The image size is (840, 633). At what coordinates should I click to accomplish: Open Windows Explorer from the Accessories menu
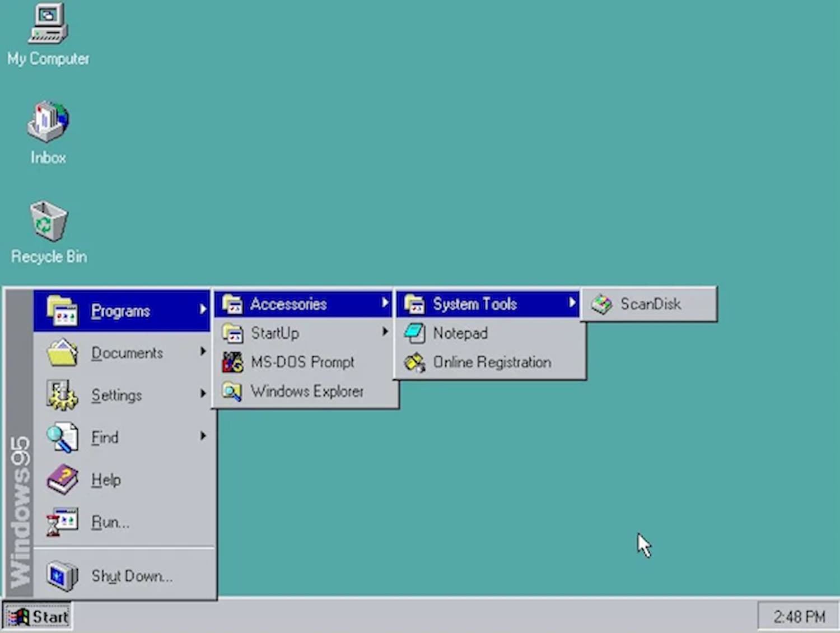(x=307, y=391)
